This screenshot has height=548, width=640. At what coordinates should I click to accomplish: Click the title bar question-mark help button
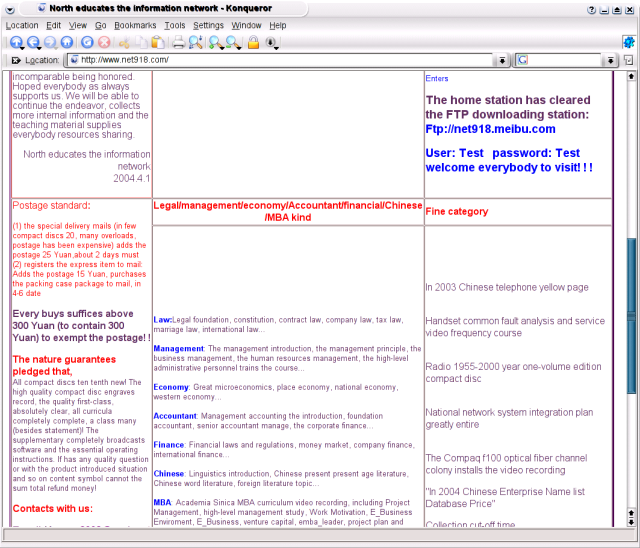(591, 10)
